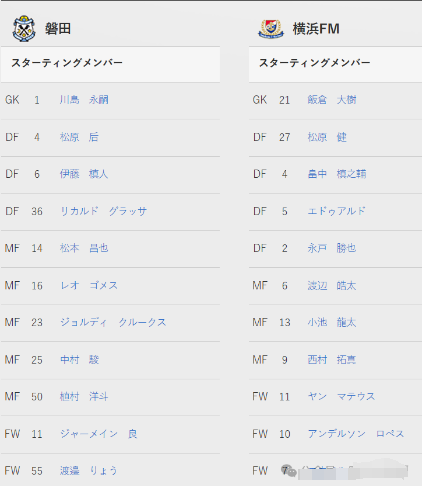Screen dimensions: 422x486
Task: Open the player link 松原 后
Action: (79, 137)
